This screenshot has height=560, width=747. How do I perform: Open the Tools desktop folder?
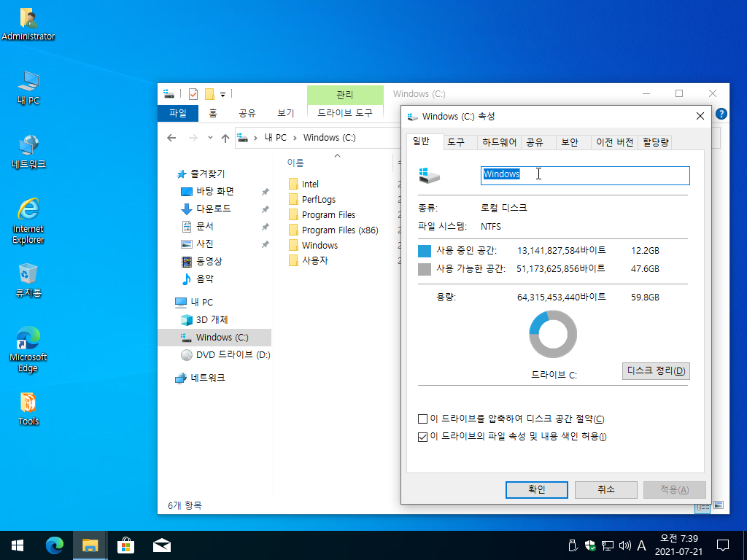pyautogui.click(x=28, y=408)
